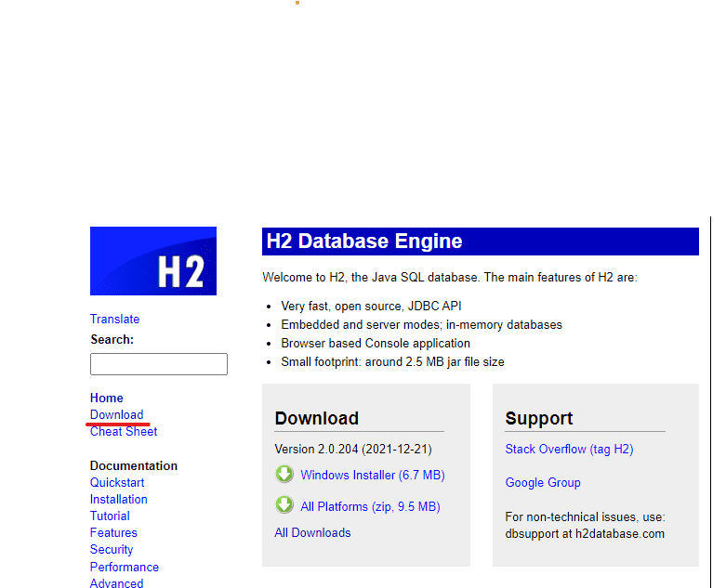Focus the Search input field

tap(159, 364)
